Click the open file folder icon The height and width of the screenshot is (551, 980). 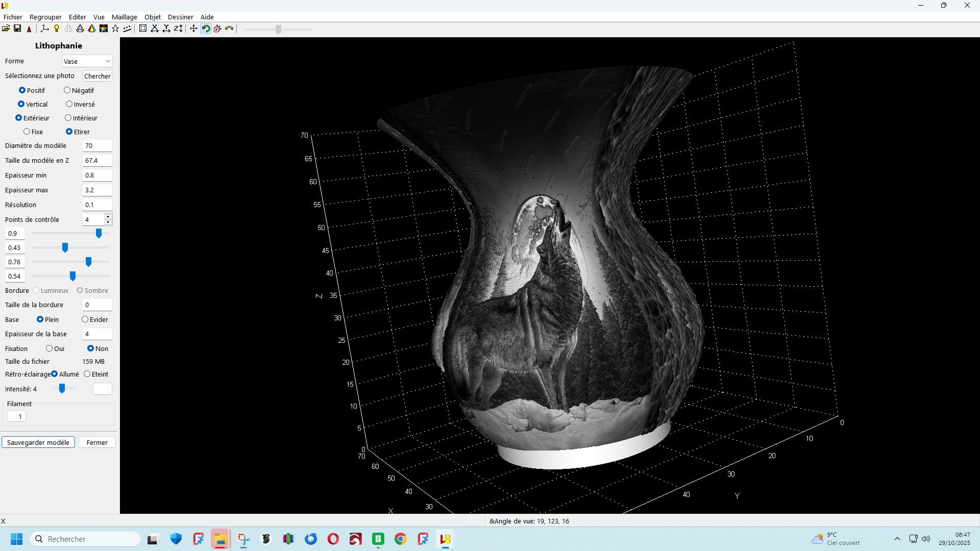click(6, 29)
